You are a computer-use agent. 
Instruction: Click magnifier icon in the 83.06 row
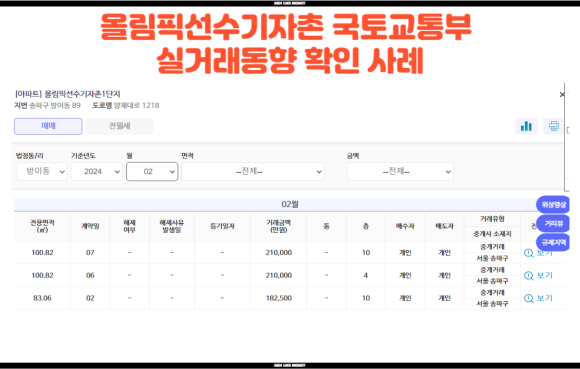click(x=529, y=298)
